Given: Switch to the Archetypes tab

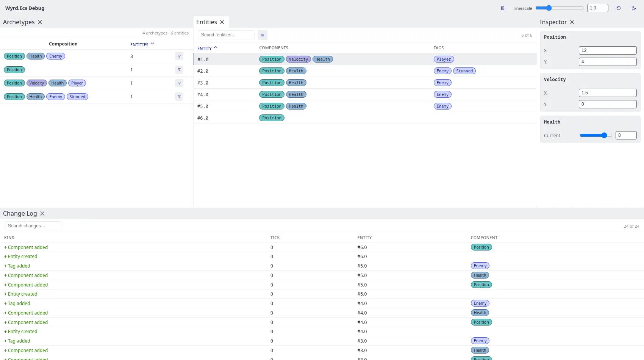Looking at the screenshot, I should [19, 22].
